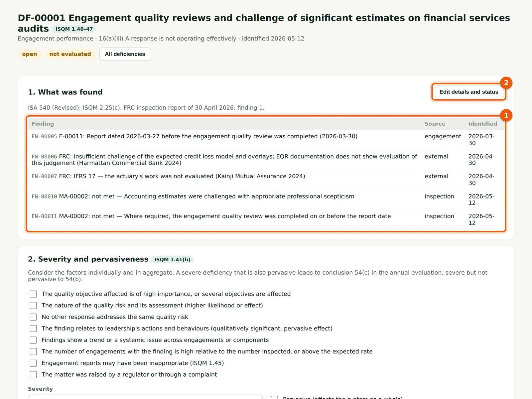The image size is (532, 399).
Task: Select finding FN-00006 about credit loss model
Action: click(266, 160)
